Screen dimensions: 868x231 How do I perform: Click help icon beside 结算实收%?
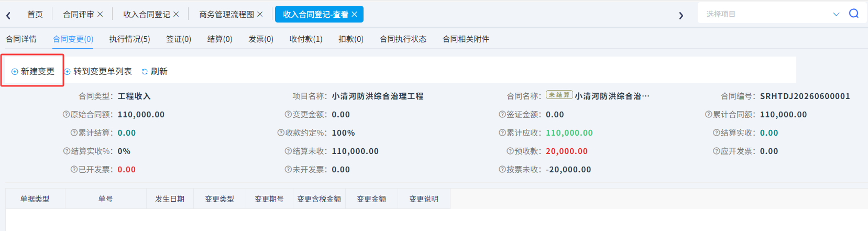[x=67, y=151]
